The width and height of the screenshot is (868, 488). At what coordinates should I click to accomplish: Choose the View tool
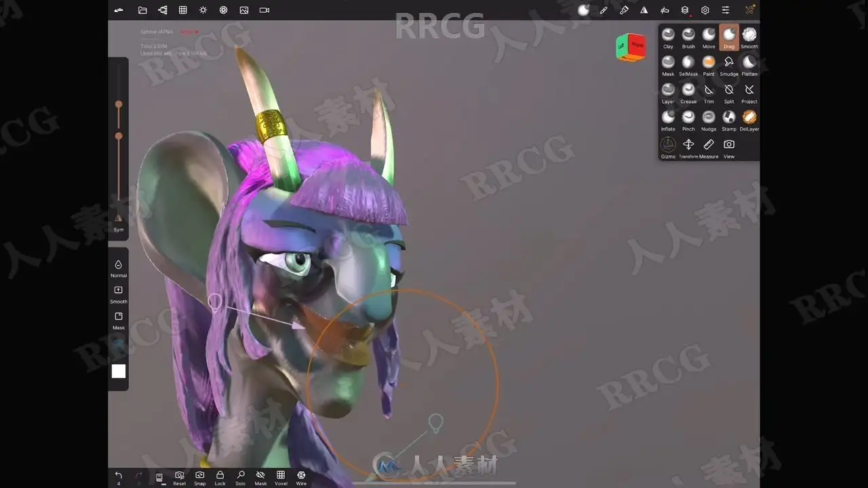click(729, 148)
